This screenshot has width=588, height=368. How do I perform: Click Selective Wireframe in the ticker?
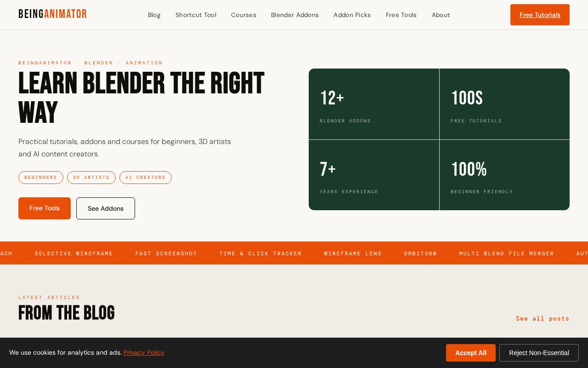74,253
